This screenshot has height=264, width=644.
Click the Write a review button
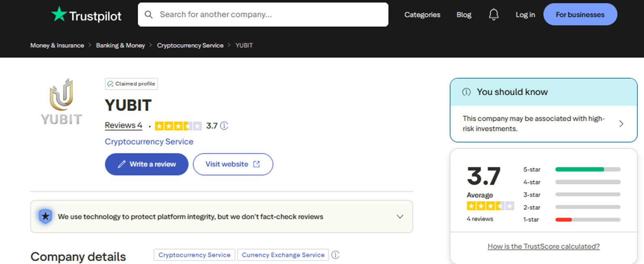(x=147, y=164)
